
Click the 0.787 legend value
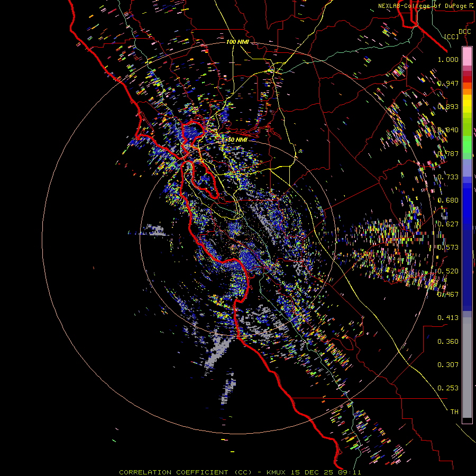pyautogui.click(x=448, y=153)
